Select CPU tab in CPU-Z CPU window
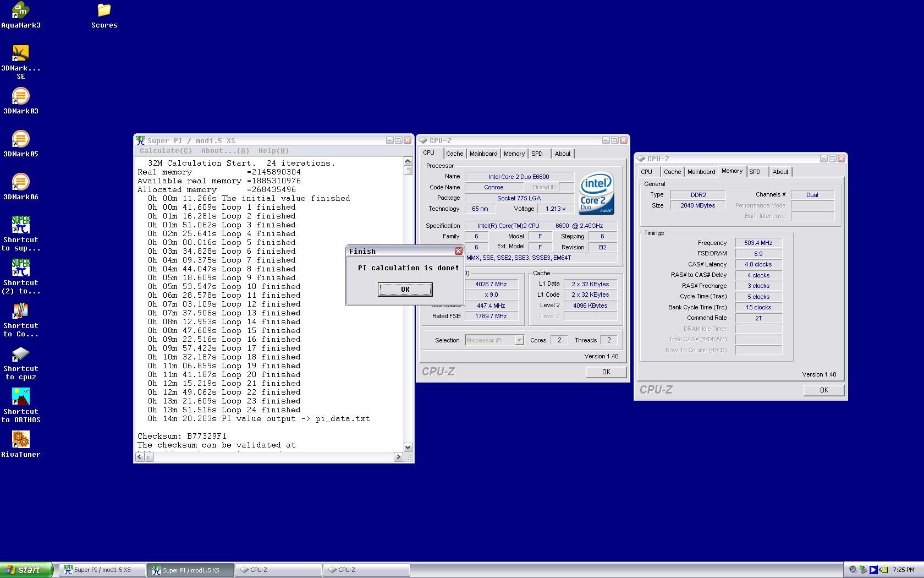924x578 pixels. click(429, 153)
